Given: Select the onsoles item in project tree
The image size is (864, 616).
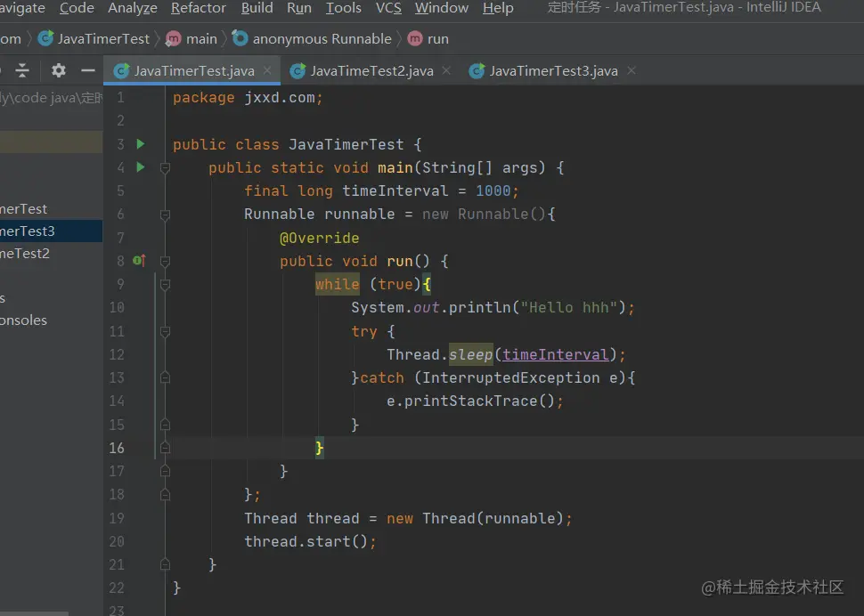Looking at the screenshot, I should [52, 320].
